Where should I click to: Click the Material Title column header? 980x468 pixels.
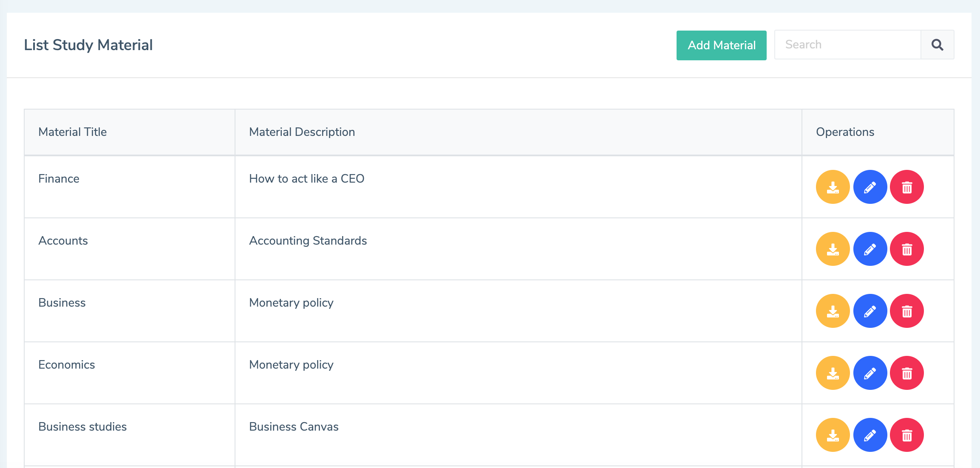(130, 132)
